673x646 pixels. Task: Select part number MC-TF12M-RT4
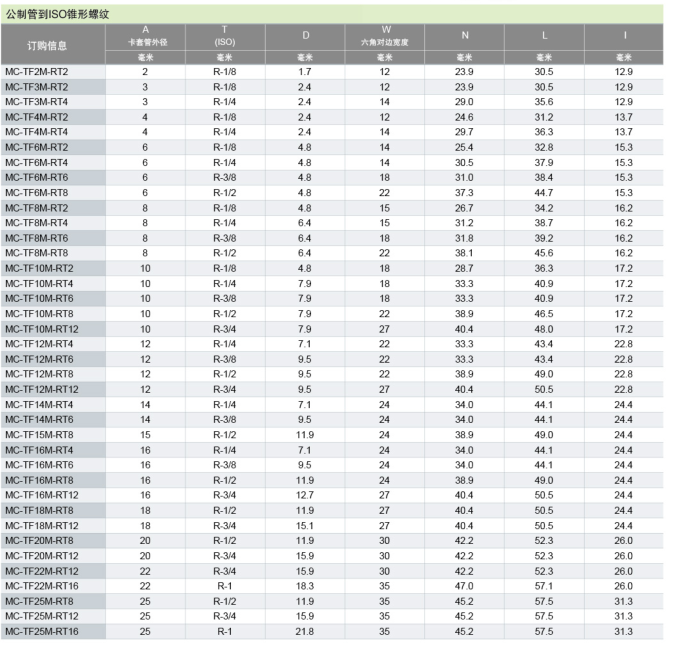click(39, 344)
